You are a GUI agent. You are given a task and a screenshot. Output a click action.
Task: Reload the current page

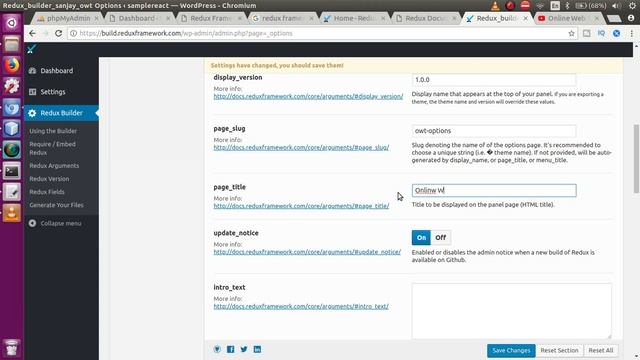coord(58,33)
